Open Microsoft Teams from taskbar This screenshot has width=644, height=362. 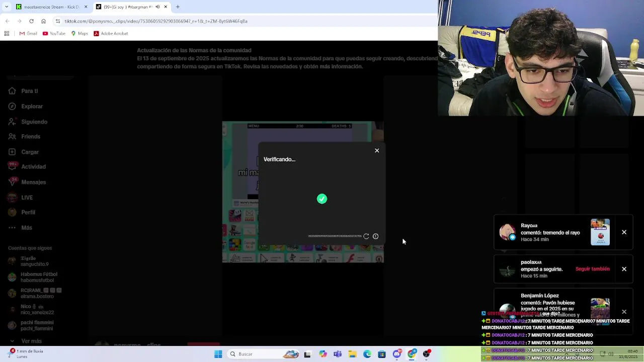pyautogui.click(x=338, y=354)
